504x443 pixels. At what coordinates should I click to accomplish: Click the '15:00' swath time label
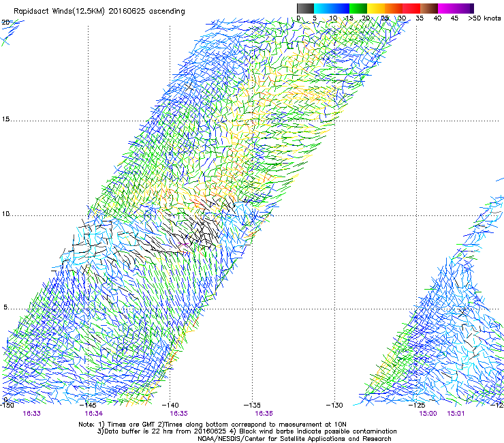coord(428,414)
